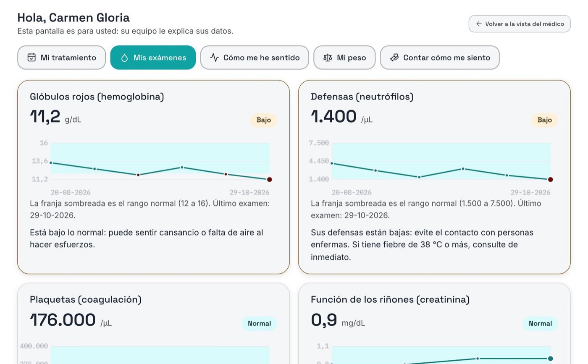Click the calendar icon in Mi tratamiento
Viewport: 588px width, 364px height.
31,58
